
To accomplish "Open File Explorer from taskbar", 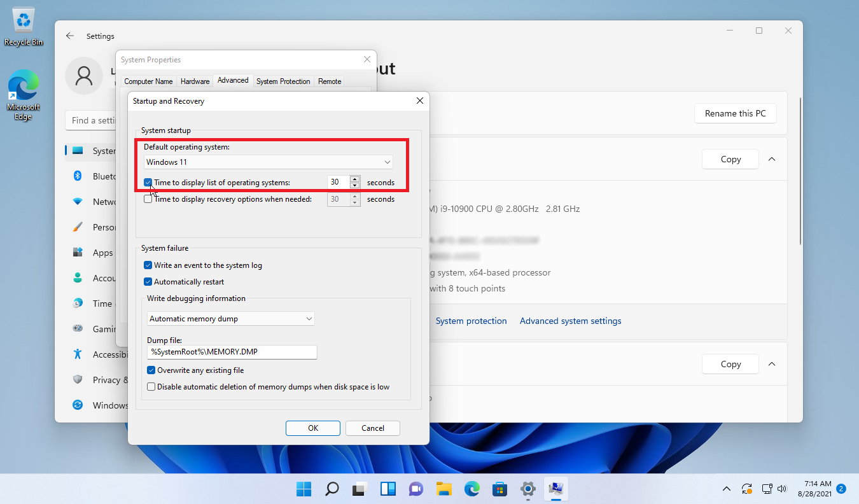I will pyautogui.click(x=444, y=489).
